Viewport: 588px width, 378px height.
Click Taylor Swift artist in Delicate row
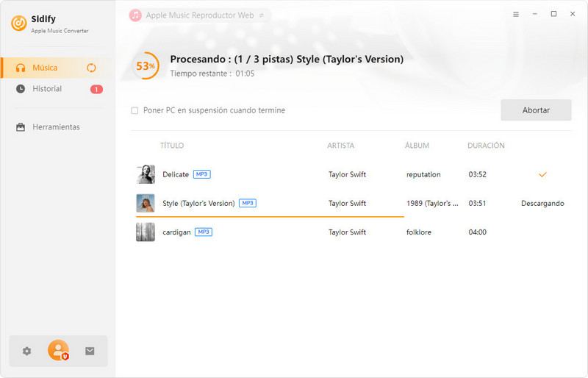347,174
